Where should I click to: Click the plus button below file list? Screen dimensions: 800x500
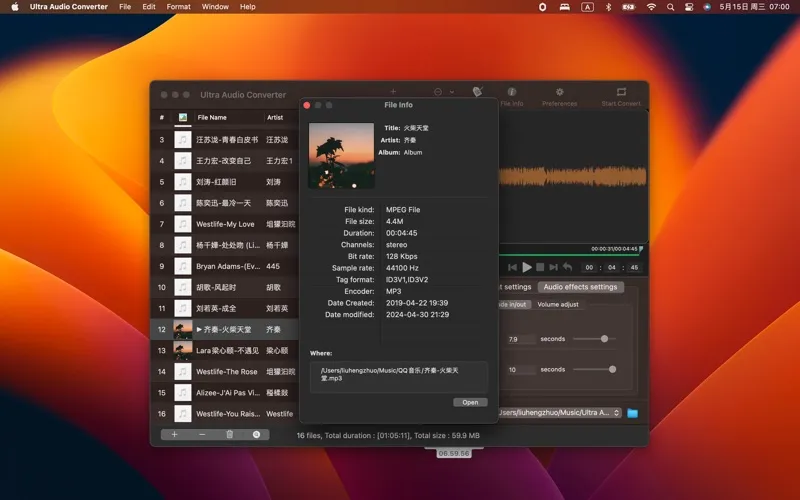pos(174,435)
